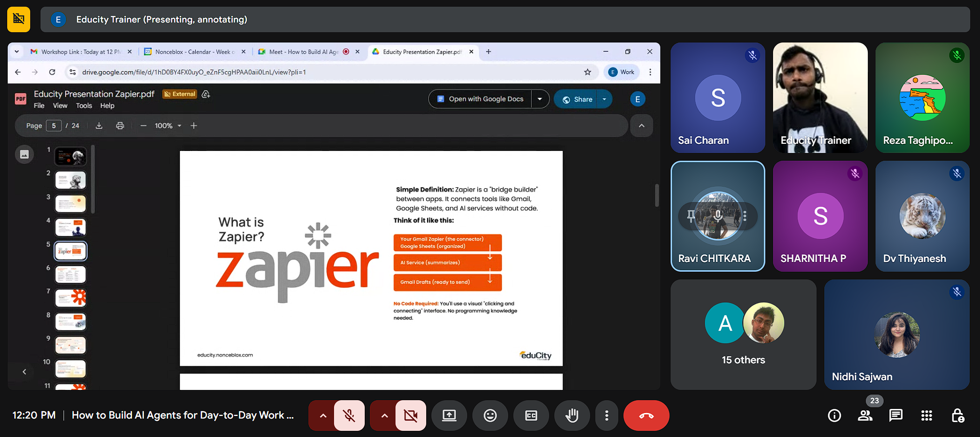Click the Share button
This screenshot has height=437, width=980.
point(577,99)
